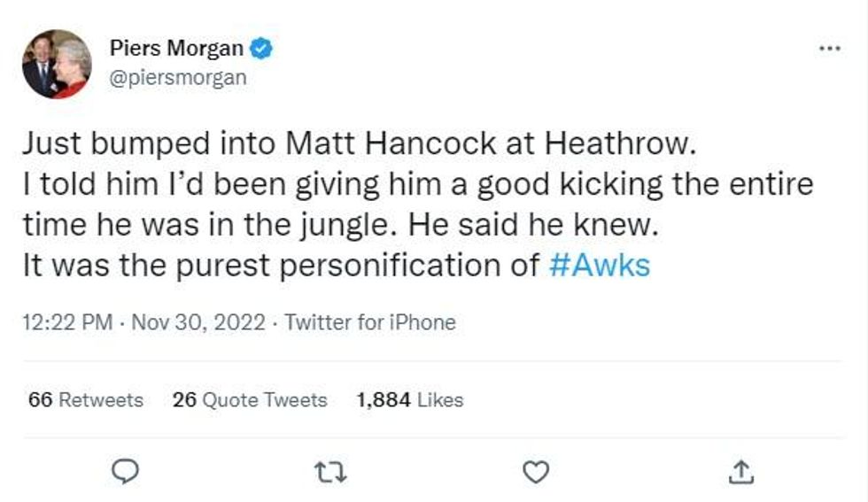Like the tweet with the heart icon
The width and height of the screenshot is (868, 502).
tap(535, 474)
